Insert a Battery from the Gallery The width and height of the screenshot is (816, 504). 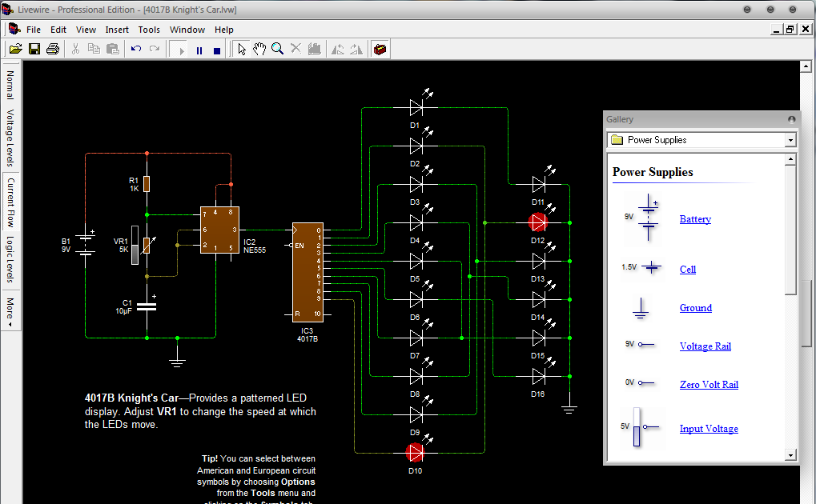(693, 218)
